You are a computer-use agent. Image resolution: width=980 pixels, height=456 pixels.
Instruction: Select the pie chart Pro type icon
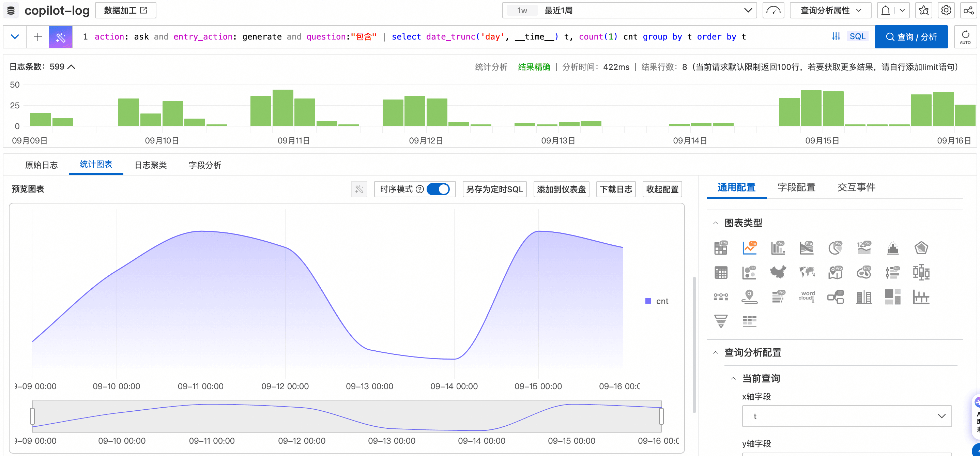tap(835, 248)
